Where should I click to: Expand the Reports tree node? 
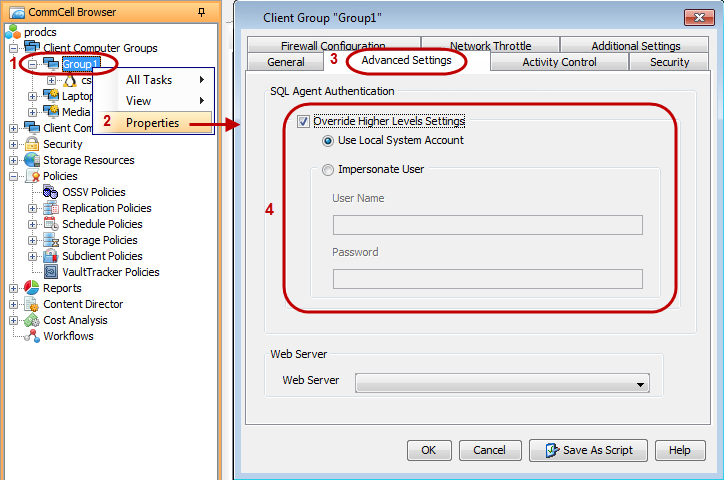[14, 288]
